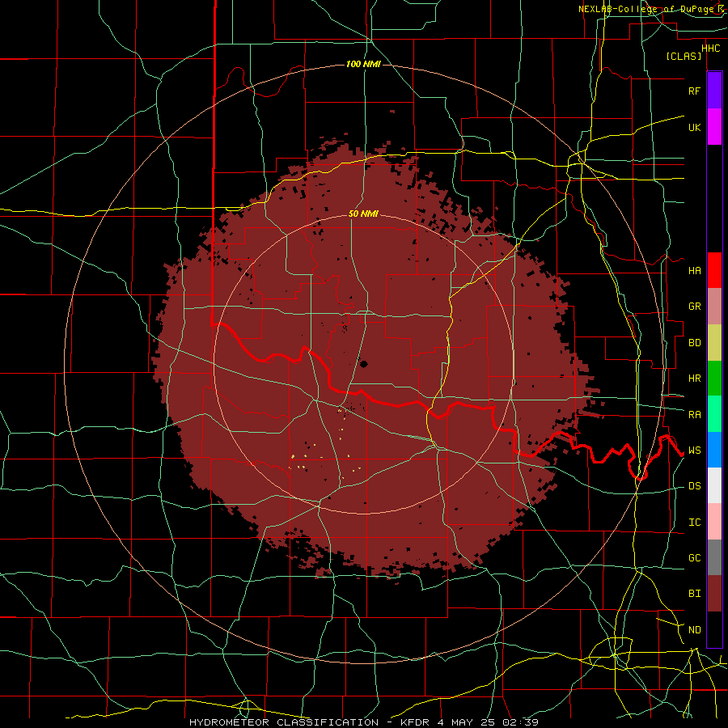Pick the HR green legend swatch
The image size is (728, 728).
[714, 378]
